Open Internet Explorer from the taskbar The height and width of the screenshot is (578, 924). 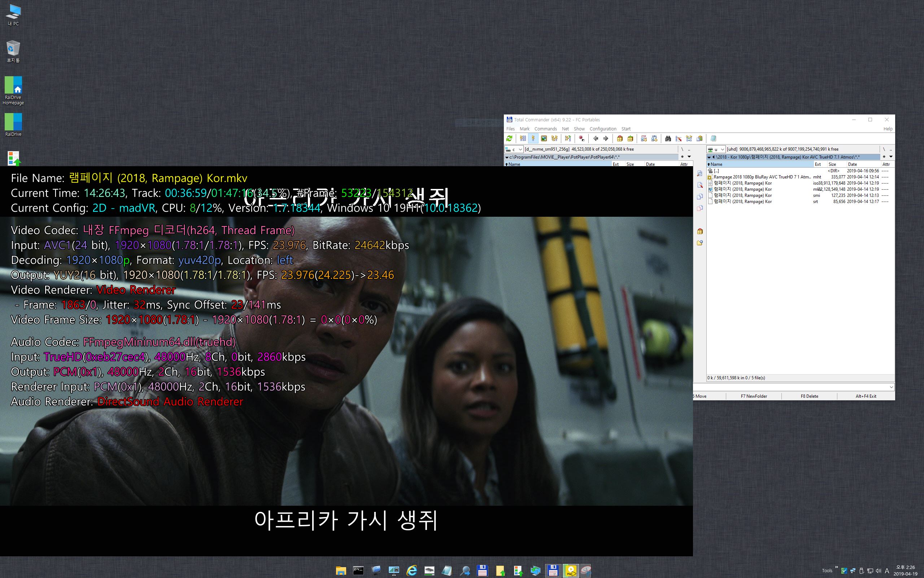click(411, 571)
